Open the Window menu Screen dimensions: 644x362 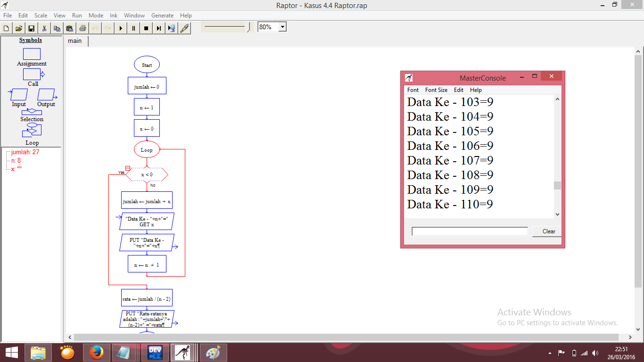pyautogui.click(x=134, y=16)
